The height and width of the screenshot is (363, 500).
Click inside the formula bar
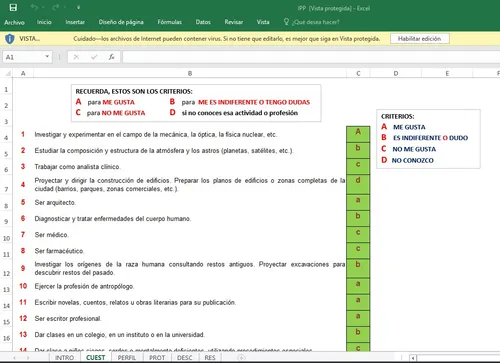(311, 57)
